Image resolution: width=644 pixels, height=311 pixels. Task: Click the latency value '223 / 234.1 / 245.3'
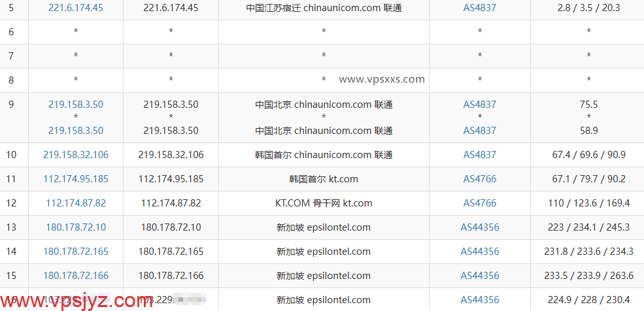click(588, 227)
